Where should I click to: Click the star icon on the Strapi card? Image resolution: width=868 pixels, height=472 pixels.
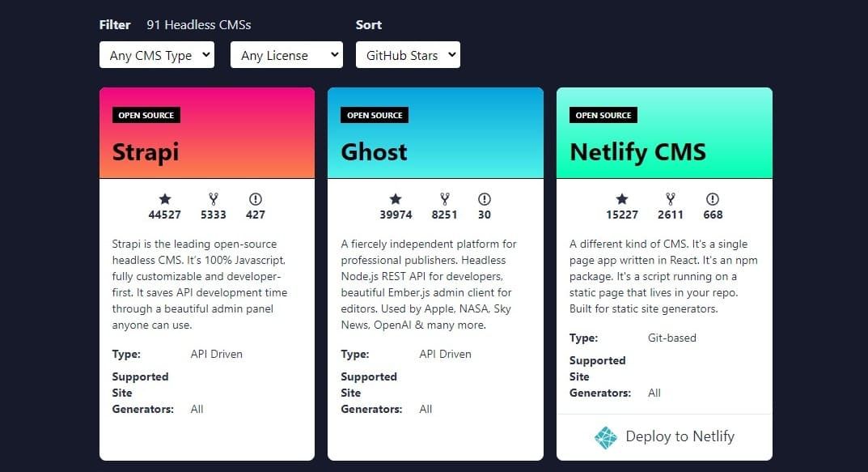coord(165,199)
